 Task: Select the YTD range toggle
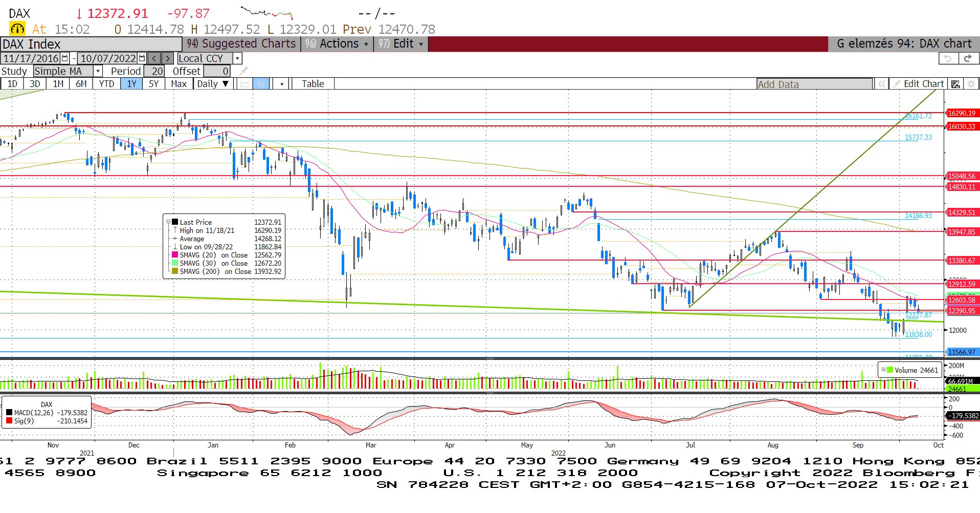106,84
